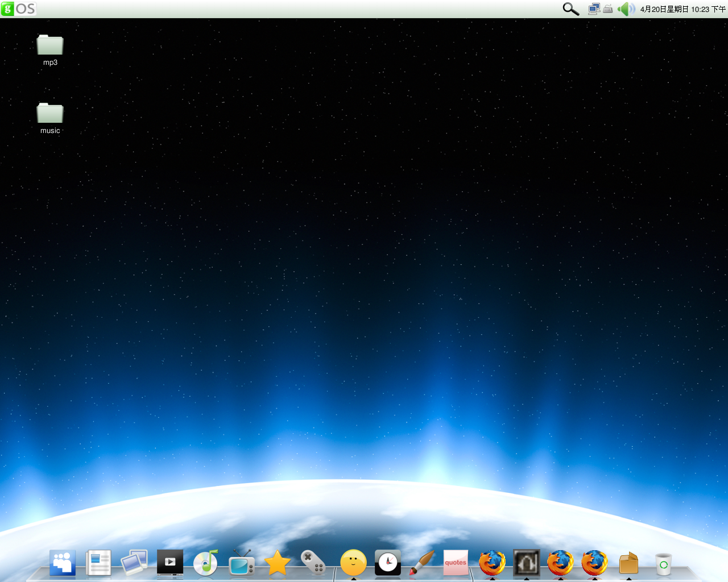Open the news document icon in dock
This screenshot has width=728, height=582.
pyautogui.click(x=98, y=563)
